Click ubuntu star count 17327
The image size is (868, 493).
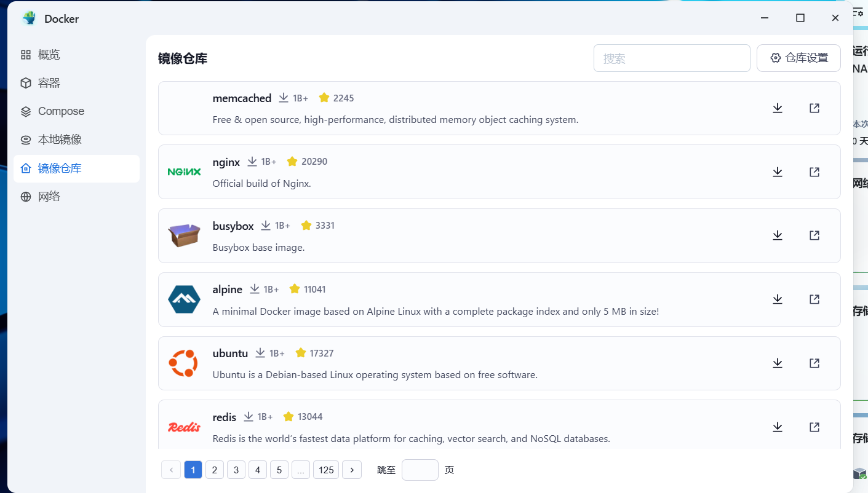pos(322,353)
